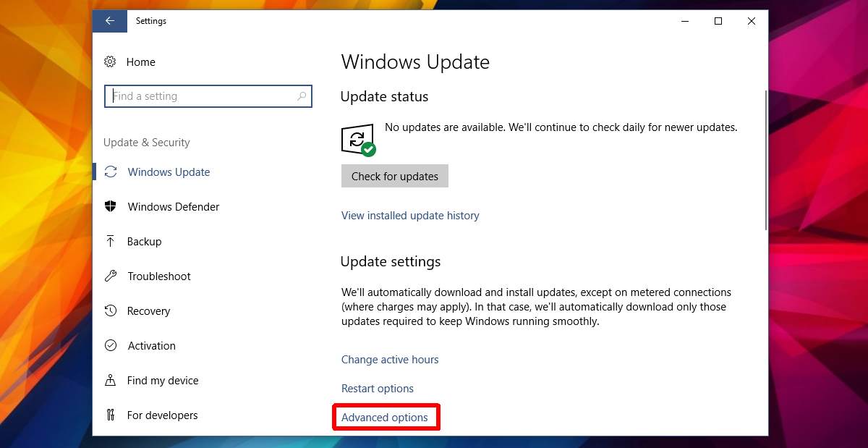This screenshot has width=868, height=448.
Task: Click the Activation checkmark circle icon
Action: pos(111,346)
